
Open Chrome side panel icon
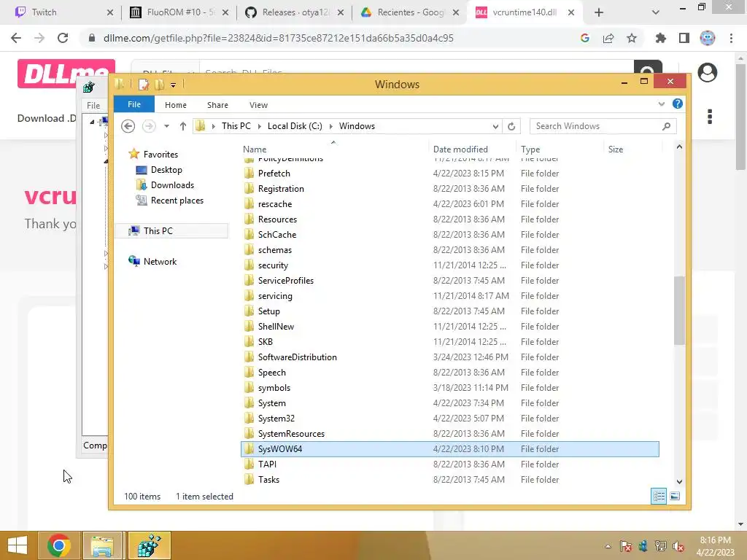[x=684, y=38]
